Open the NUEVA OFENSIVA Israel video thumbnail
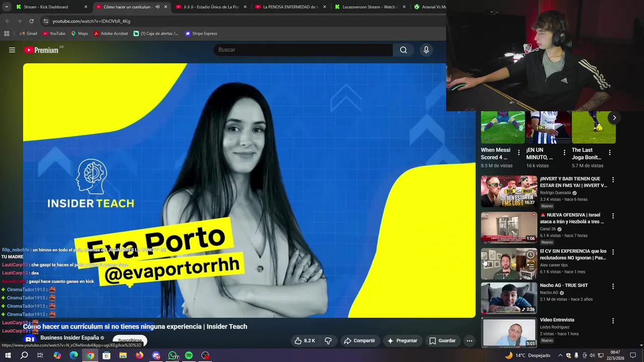The height and width of the screenshot is (362, 644). click(509, 227)
